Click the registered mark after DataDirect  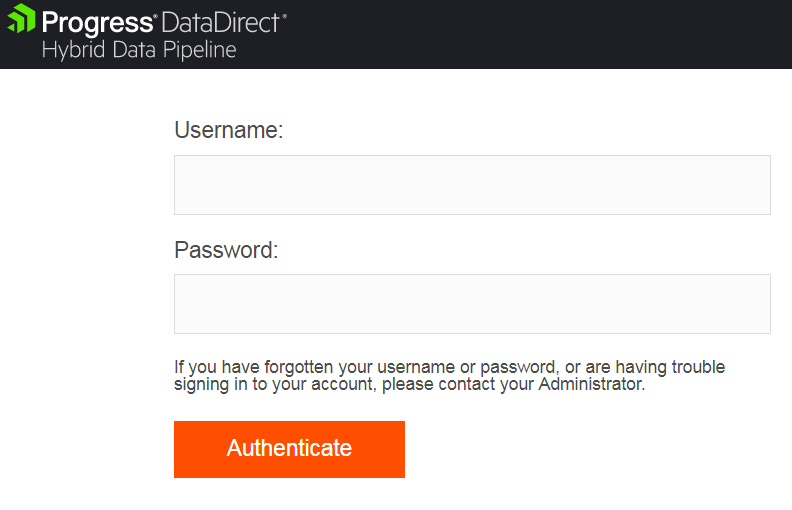(284, 15)
